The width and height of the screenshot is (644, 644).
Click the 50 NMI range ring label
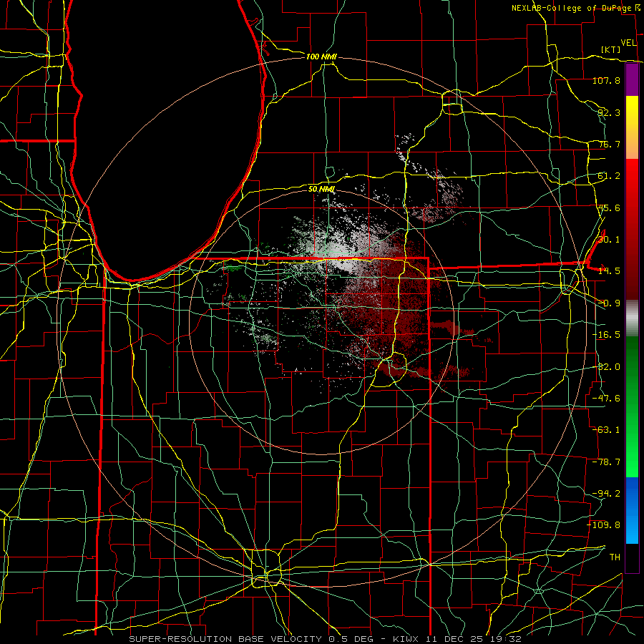[321, 190]
